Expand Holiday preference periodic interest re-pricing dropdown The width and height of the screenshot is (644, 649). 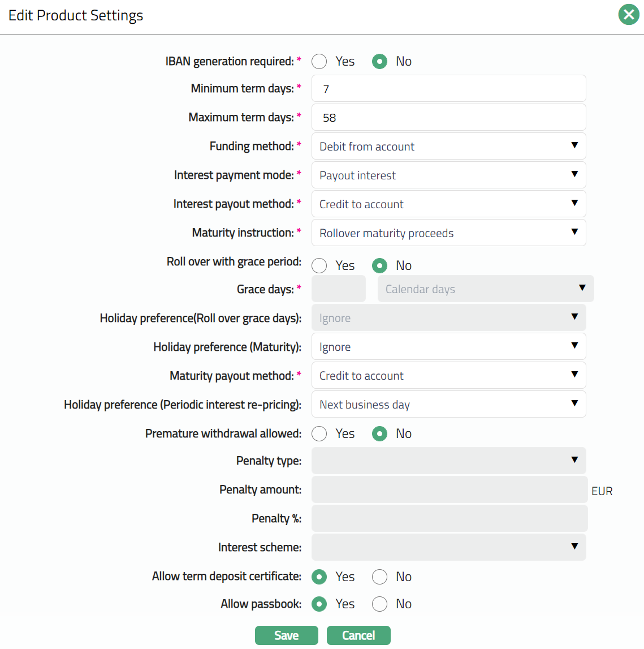coord(448,405)
